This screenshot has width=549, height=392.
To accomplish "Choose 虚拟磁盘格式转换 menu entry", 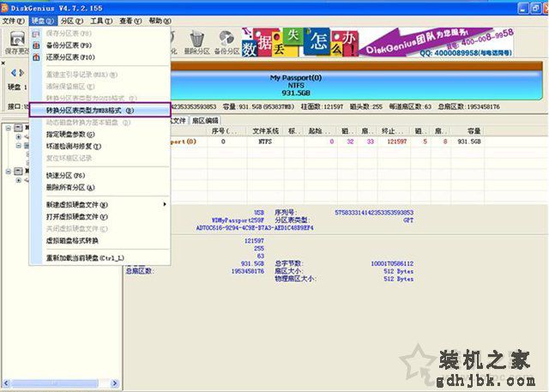I will (x=100, y=241).
